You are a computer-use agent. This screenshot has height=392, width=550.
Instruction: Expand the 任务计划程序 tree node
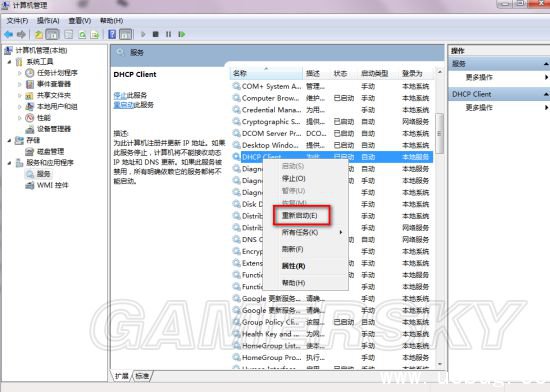(x=20, y=73)
